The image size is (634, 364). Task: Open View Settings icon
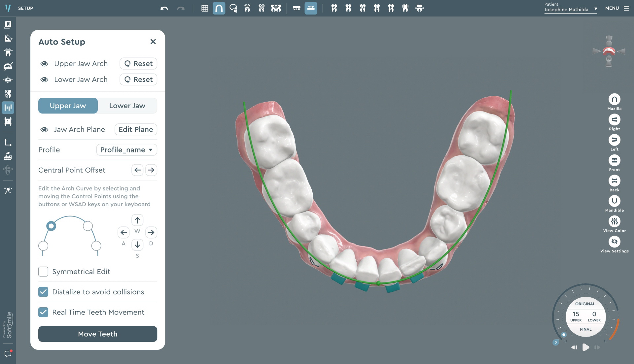click(x=614, y=242)
